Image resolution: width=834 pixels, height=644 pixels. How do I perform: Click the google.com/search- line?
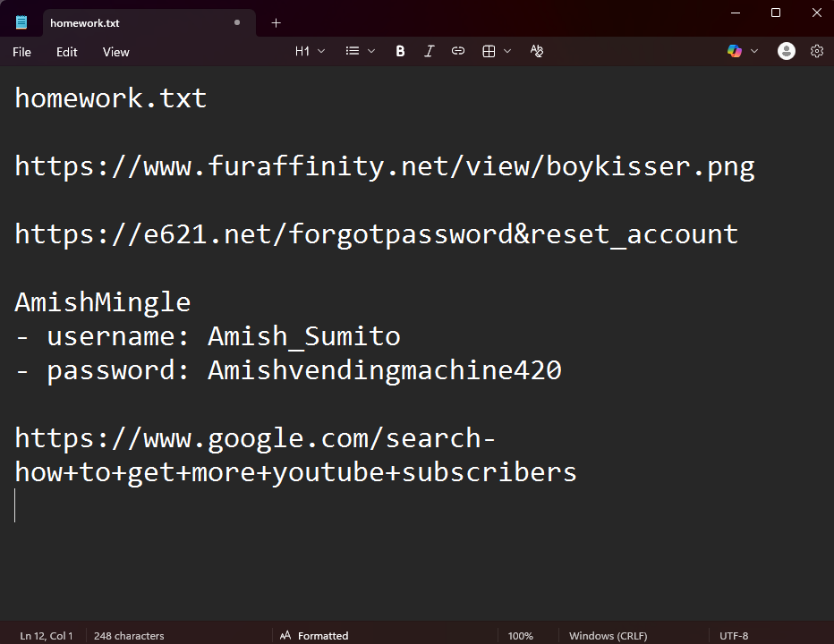(x=255, y=439)
